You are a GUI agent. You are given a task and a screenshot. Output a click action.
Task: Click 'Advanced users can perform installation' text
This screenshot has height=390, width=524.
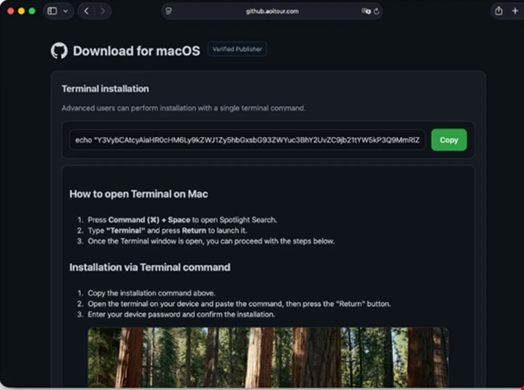(x=183, y=108)
